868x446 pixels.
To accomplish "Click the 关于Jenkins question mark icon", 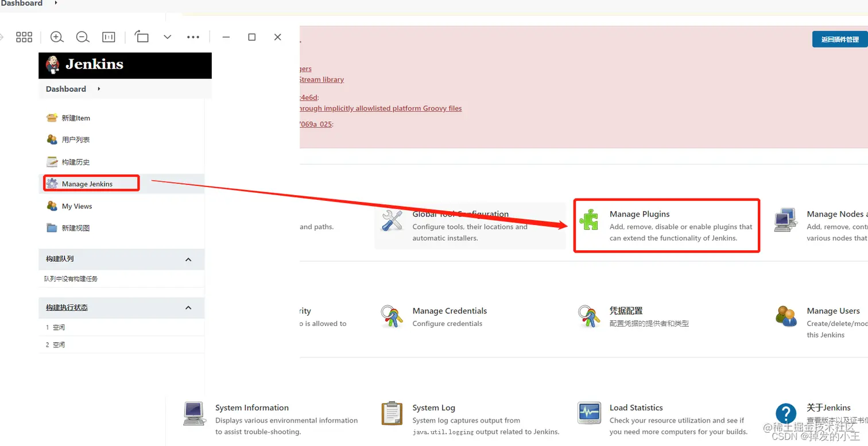I will tap(786, 413).
